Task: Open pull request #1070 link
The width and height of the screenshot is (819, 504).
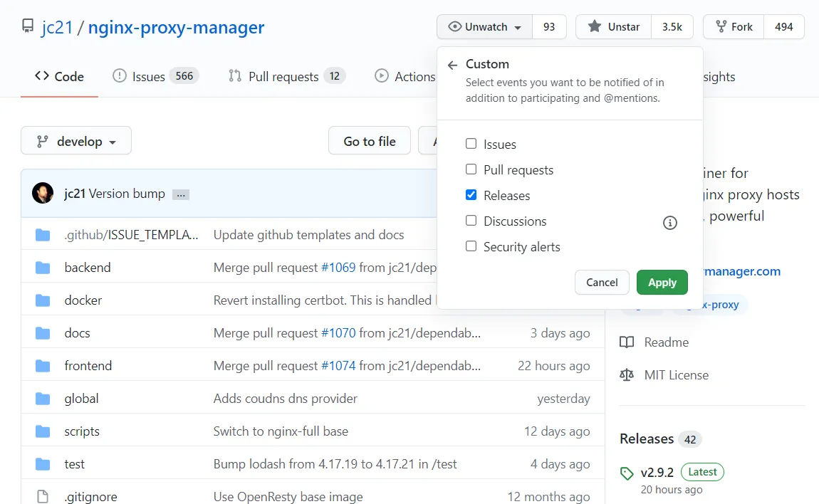Action: pyautogui.click(x=338, y=333)
